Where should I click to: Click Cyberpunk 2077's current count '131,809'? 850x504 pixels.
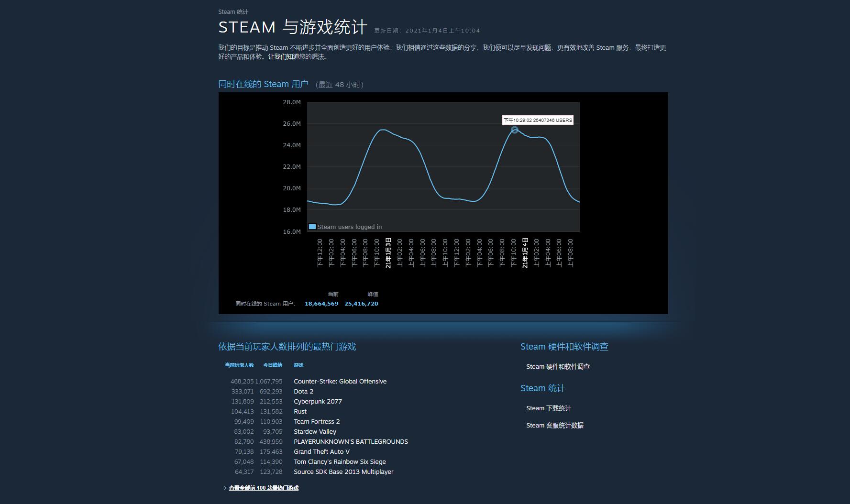tap(243, 401)
